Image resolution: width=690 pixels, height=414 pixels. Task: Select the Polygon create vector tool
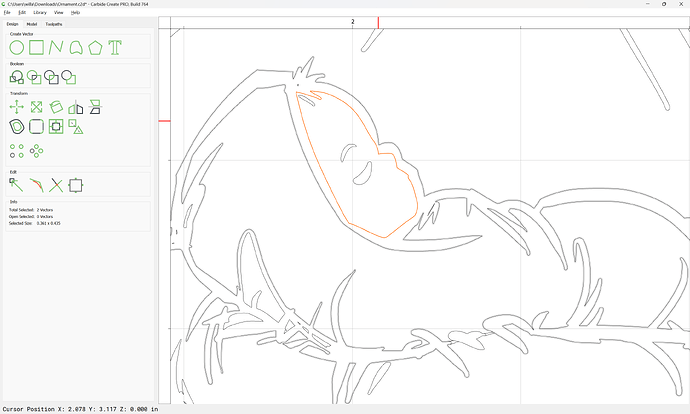[95, 48]
